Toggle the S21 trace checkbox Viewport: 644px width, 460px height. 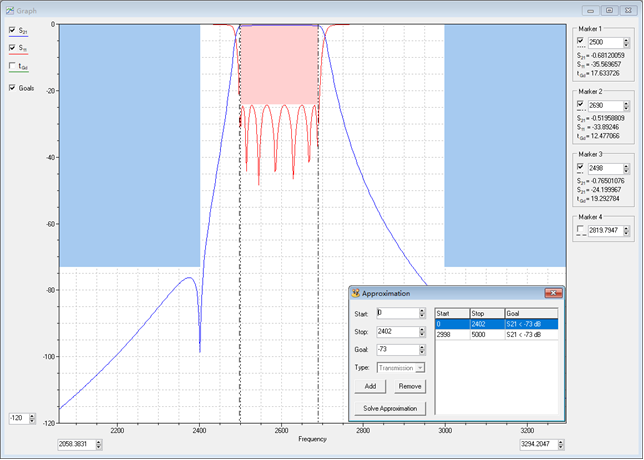(12, 31)
